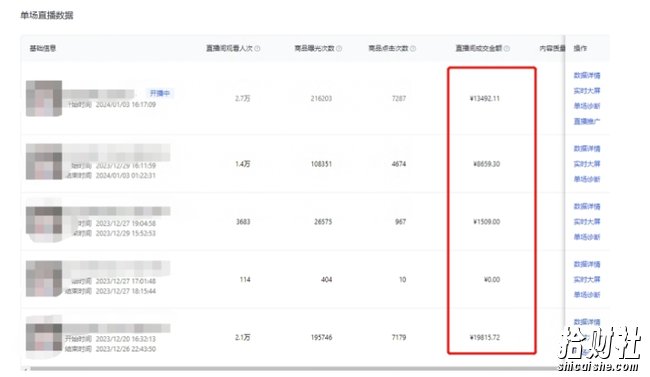The width and height of the screenshot is (650, 377).
Task: Click the ¥0.00 amount cell
Action: (x=492, y=280)
